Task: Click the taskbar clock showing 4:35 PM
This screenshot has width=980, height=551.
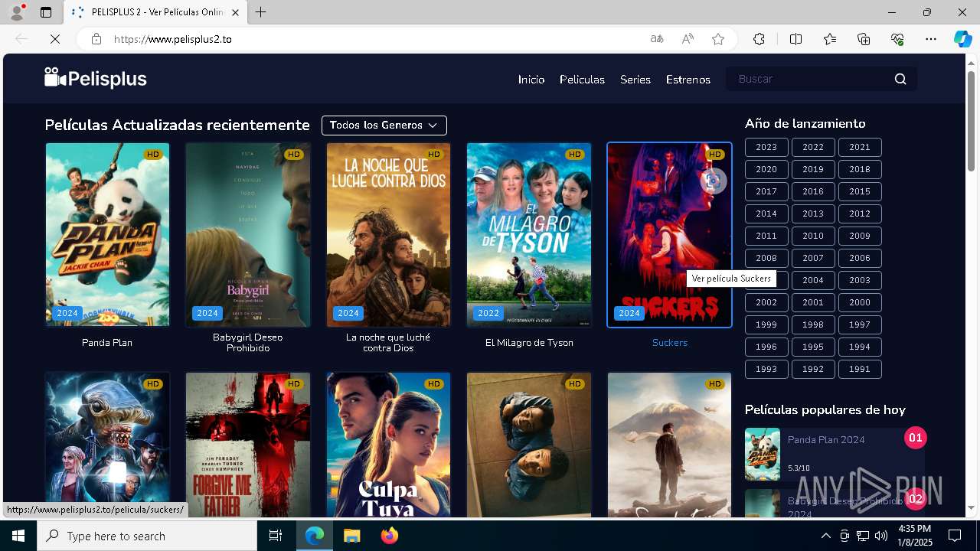Action: [915, 536]
